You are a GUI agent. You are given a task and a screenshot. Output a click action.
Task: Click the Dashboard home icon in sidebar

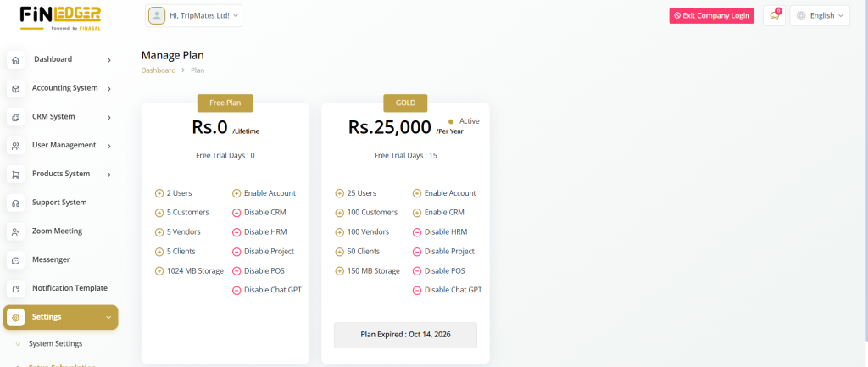[15, 60]
